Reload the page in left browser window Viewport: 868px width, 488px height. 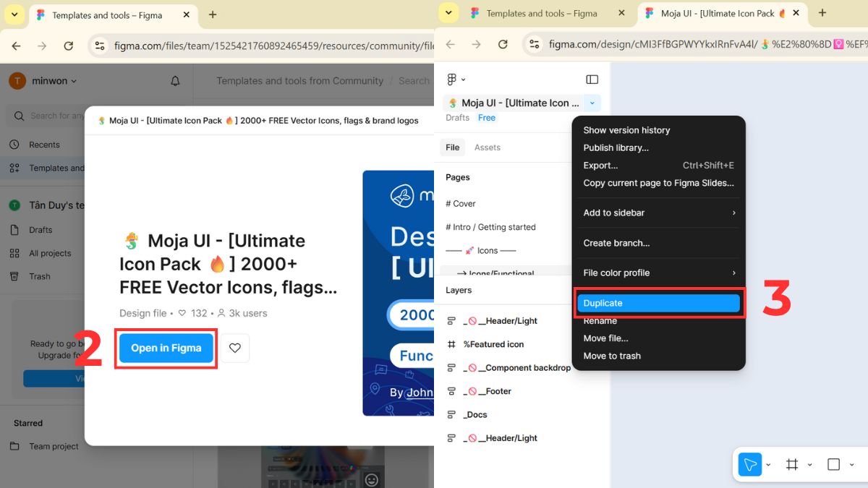point(69,46)
